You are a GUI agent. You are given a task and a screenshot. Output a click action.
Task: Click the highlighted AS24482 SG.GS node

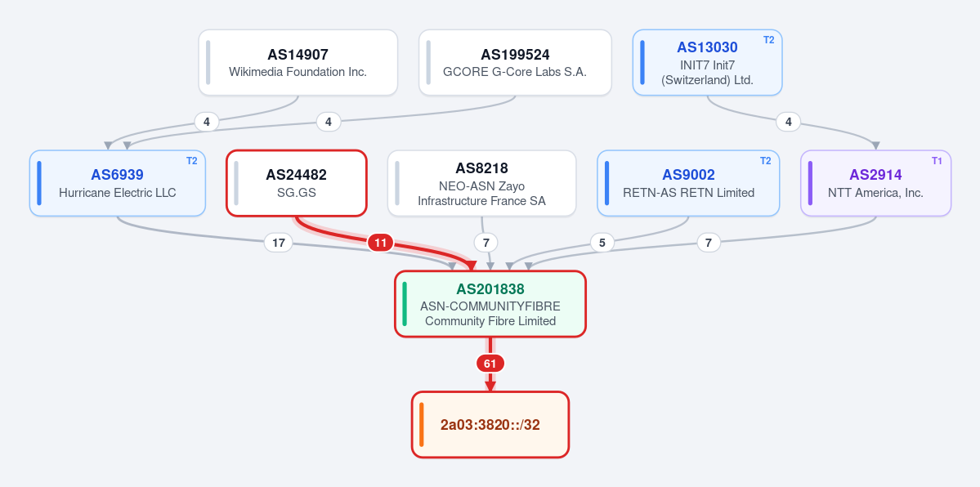pyautogui.click(x=296, y=183)
